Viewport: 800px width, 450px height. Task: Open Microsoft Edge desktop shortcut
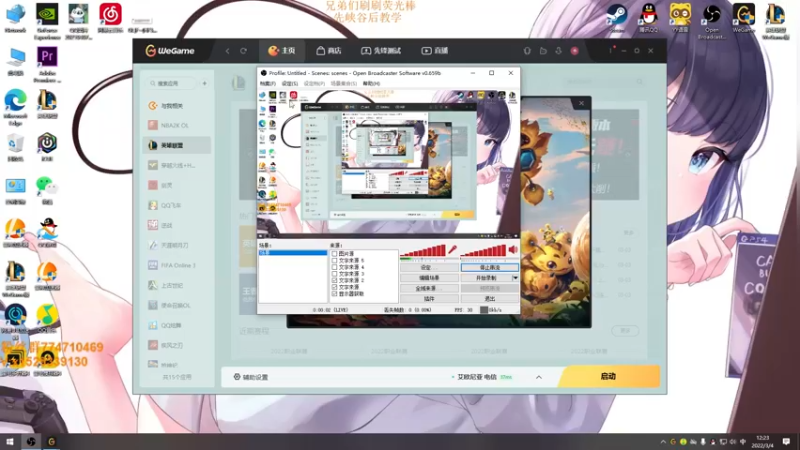pyautogui.click(x=15, y=107)
